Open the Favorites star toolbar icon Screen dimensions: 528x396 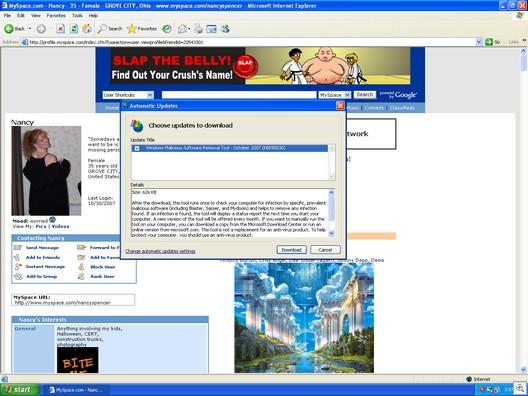(x=131, y=29)
